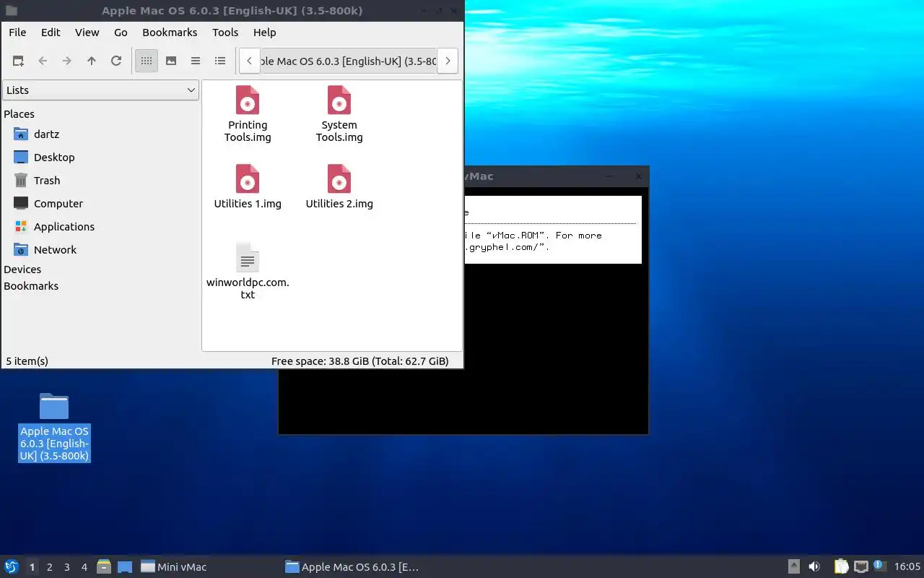Open the volume control tray icon
Screen dimensions: 924x578
click(x=814, y=567)
